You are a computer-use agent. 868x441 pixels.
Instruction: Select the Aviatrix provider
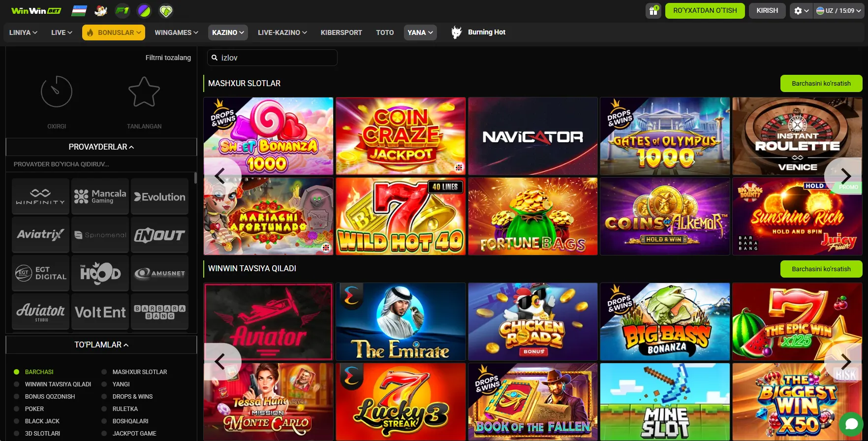(x=40, y=235)
